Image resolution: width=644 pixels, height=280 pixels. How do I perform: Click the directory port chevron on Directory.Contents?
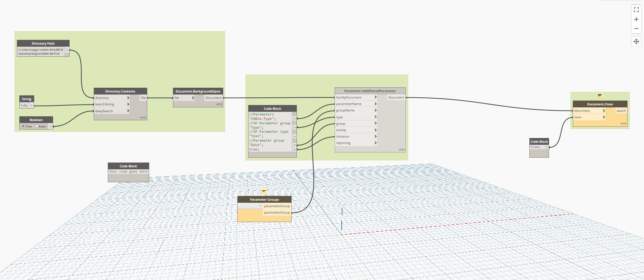point(128,98)
